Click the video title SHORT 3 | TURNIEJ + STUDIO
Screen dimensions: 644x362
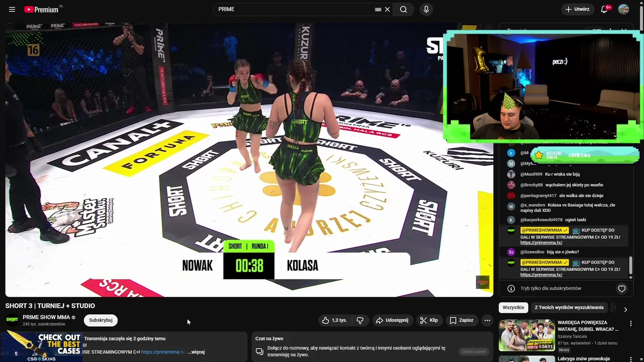point(50,306)
